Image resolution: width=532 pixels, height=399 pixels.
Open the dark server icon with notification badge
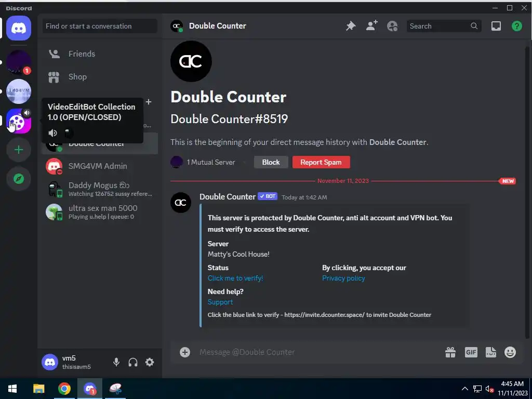19,62
